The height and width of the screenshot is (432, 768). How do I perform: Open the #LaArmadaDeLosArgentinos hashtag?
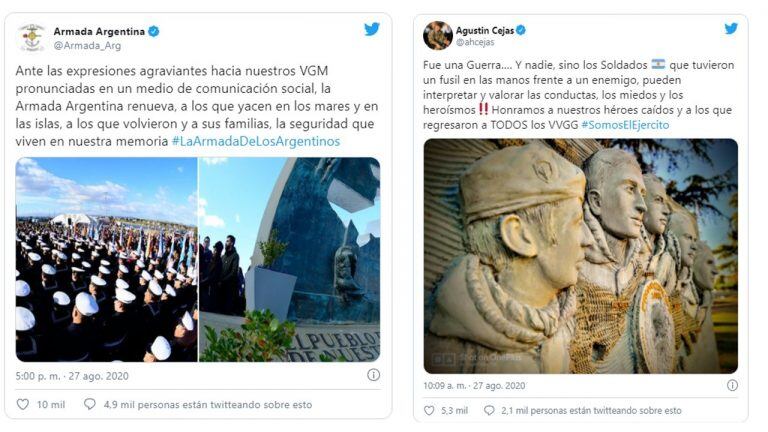[256, 142]
